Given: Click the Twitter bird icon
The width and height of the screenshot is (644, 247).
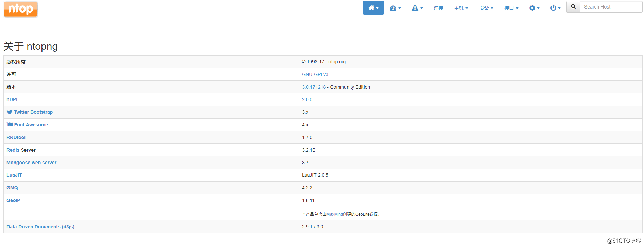Looking at the screenshot, I should click(x=10, y=112).
